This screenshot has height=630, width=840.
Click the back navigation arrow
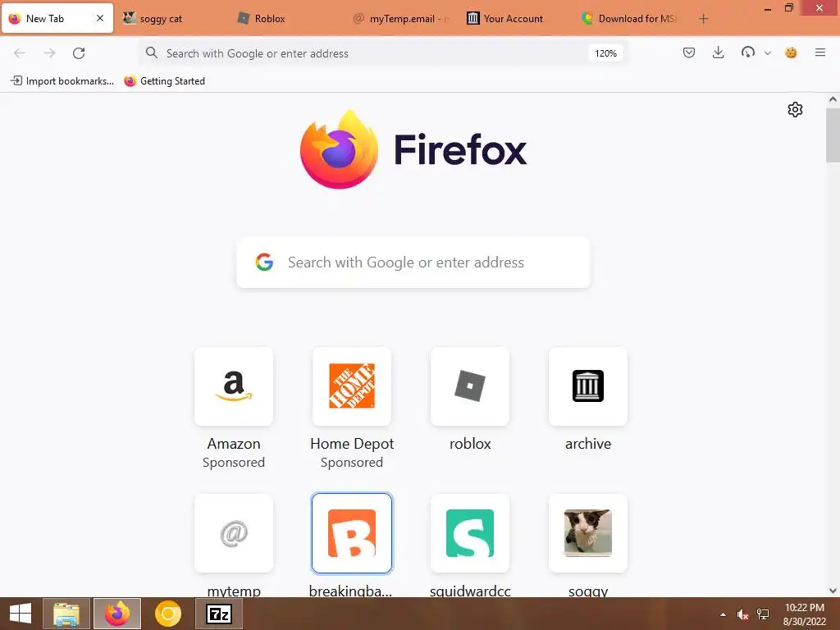(x=20, y=53)
